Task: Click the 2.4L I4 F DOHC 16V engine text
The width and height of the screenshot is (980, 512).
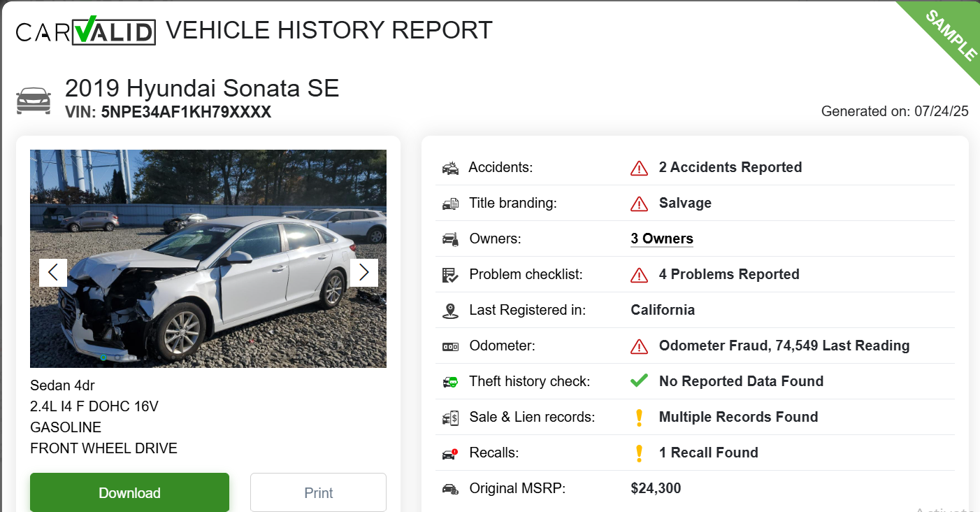Action: point(94,406)
